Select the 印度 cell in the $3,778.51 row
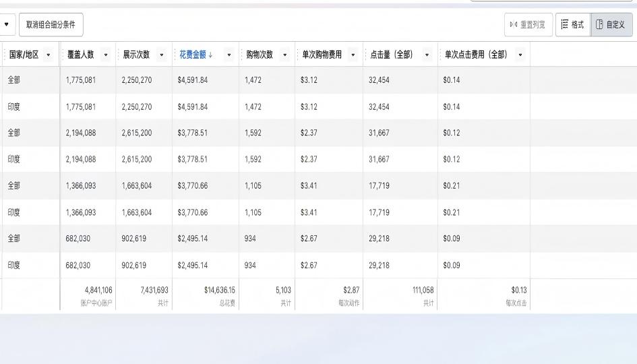This screenshot has width=637, height=364. coord(14,160)
